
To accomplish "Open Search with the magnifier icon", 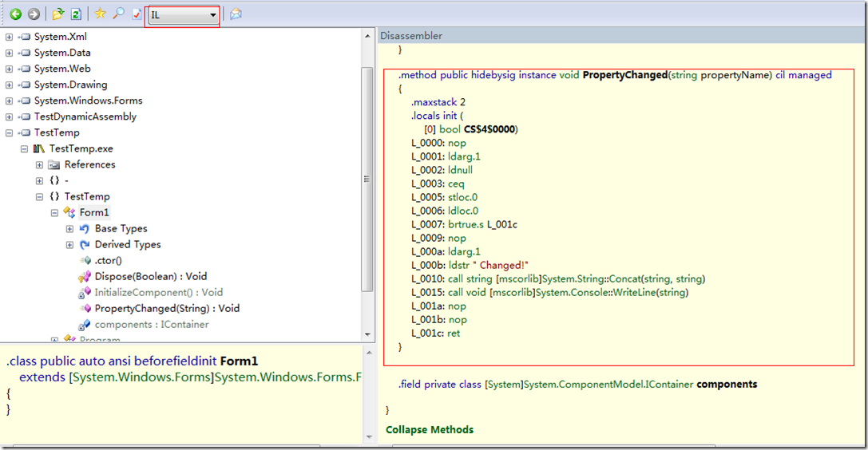I will pyautogui.click(x=118, y=14).
